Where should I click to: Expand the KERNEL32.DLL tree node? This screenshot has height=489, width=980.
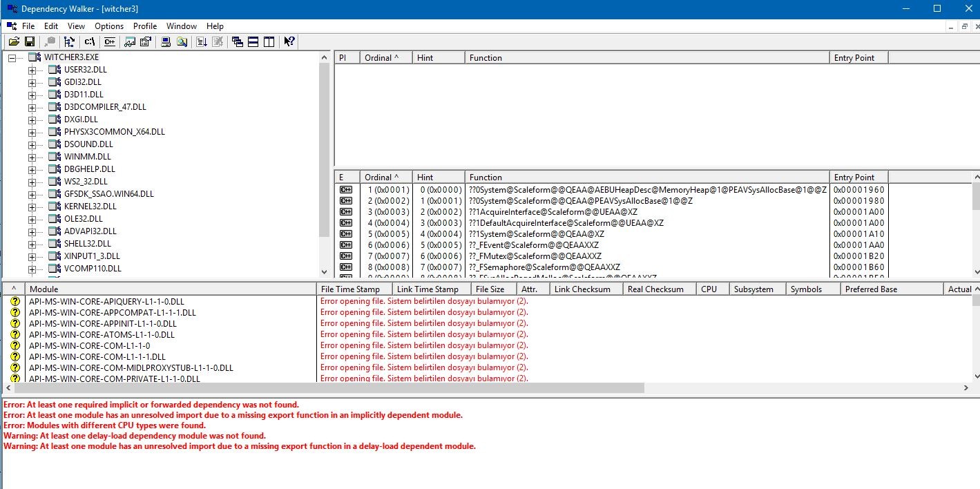[32, 207]
